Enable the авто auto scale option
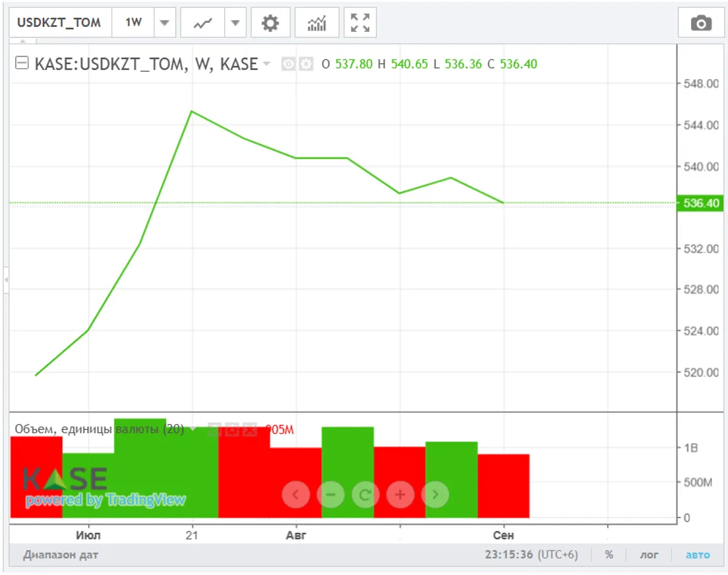This screenshot has height=575, width=728. point(698,555)
